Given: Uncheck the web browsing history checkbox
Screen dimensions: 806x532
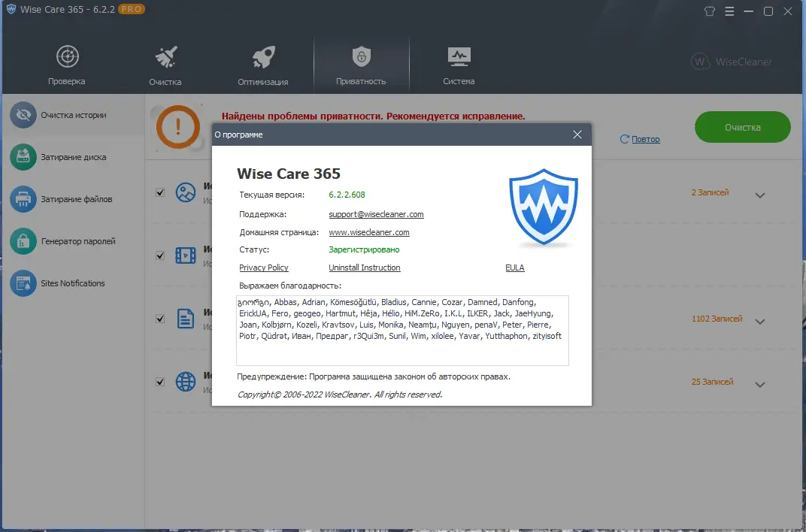Looking at the screenshot, I should (x=160, y=382).
